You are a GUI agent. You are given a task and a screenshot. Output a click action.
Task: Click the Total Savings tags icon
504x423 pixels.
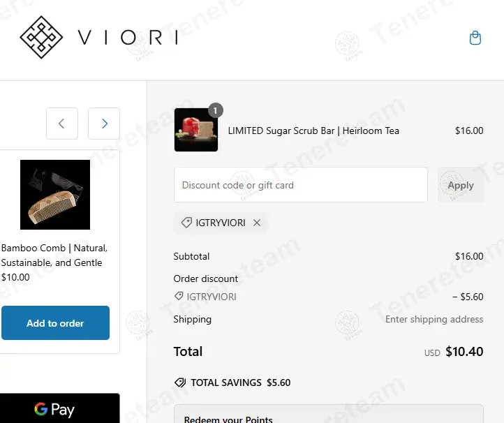tap(180, 383)
